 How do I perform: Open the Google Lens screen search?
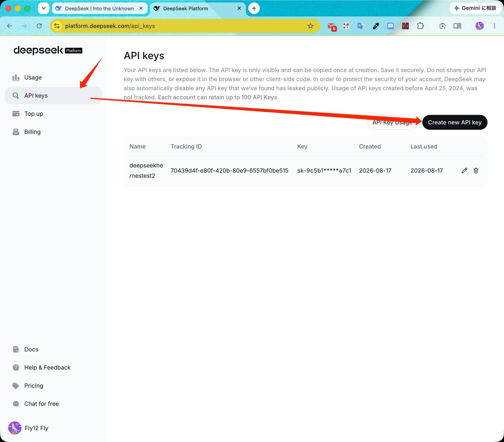coord(442,26)
